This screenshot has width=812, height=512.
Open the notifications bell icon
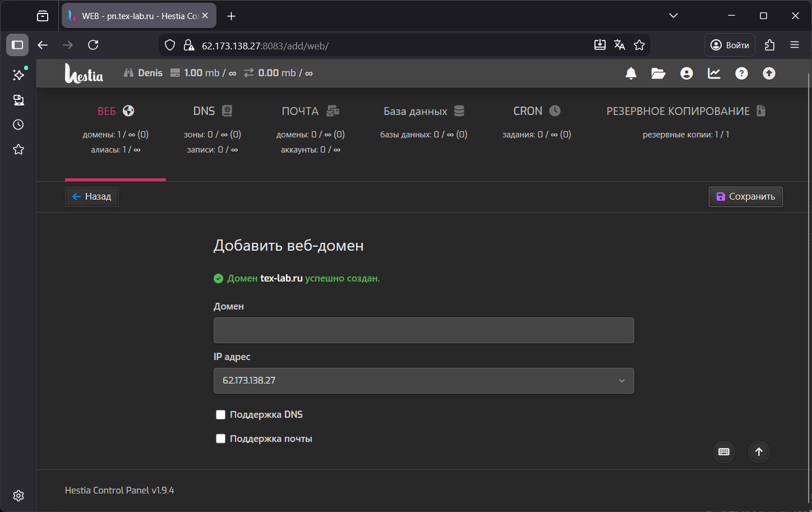click(631, 73)
